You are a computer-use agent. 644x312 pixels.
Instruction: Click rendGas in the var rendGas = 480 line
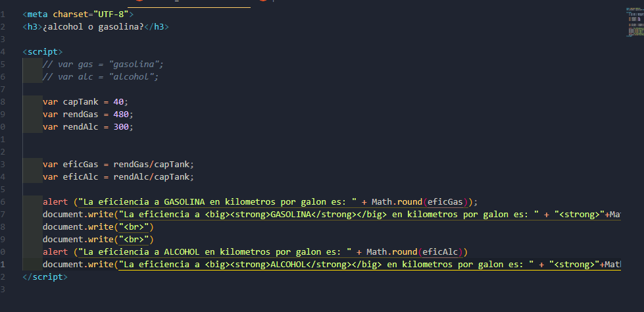pos(80,115)
